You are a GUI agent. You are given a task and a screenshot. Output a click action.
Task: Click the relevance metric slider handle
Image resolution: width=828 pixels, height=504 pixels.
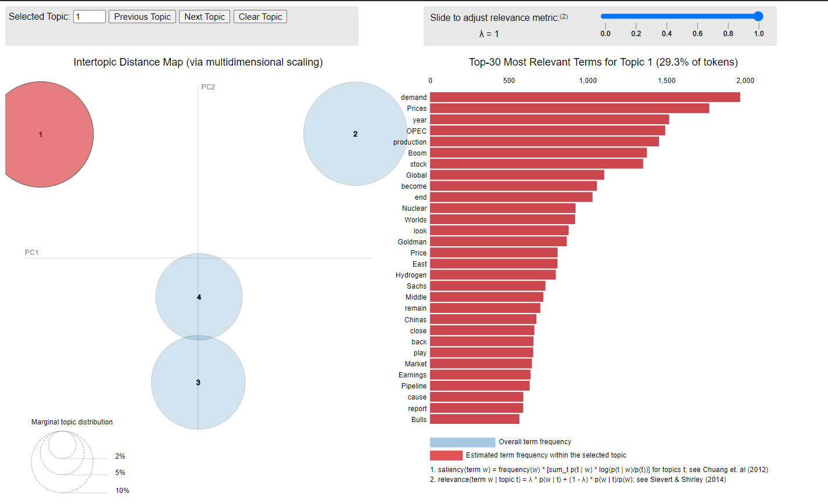point(758,16)
